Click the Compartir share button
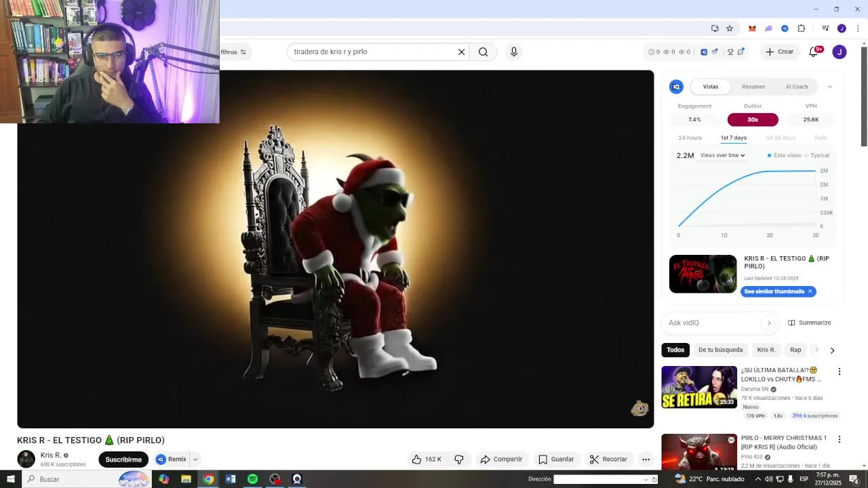 pyautogui.click(x=501, y=460)
